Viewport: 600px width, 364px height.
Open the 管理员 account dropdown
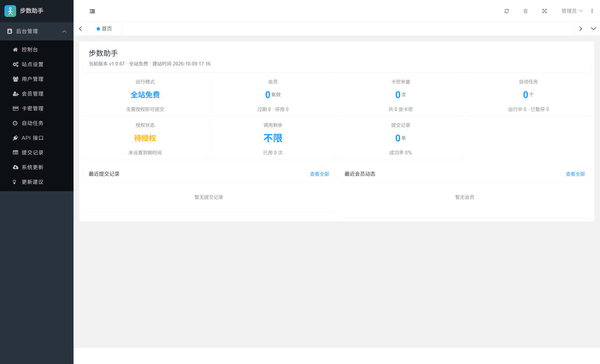click(x=572, y=11)
